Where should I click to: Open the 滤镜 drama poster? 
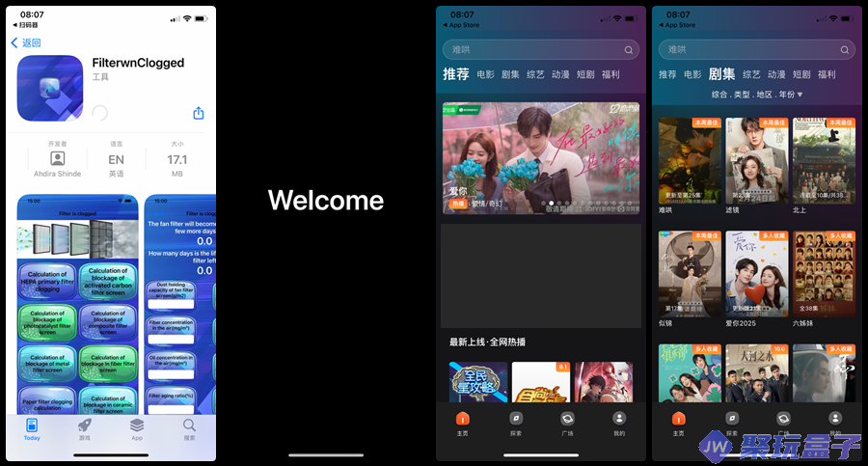pos(757,161)
